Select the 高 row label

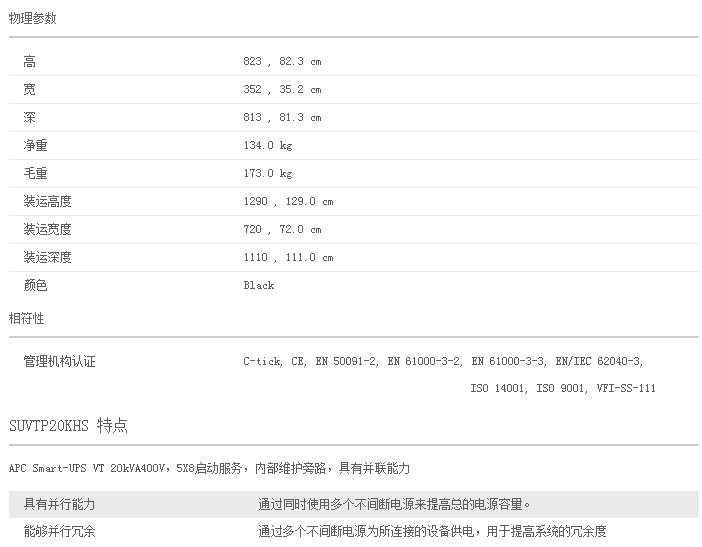pyautogui.click(x=30, y=61)
